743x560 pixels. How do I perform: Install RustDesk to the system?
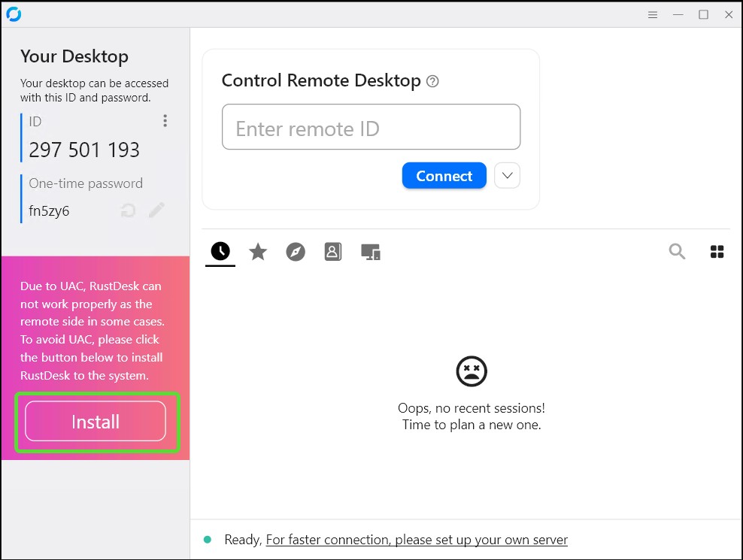point(96,422)
